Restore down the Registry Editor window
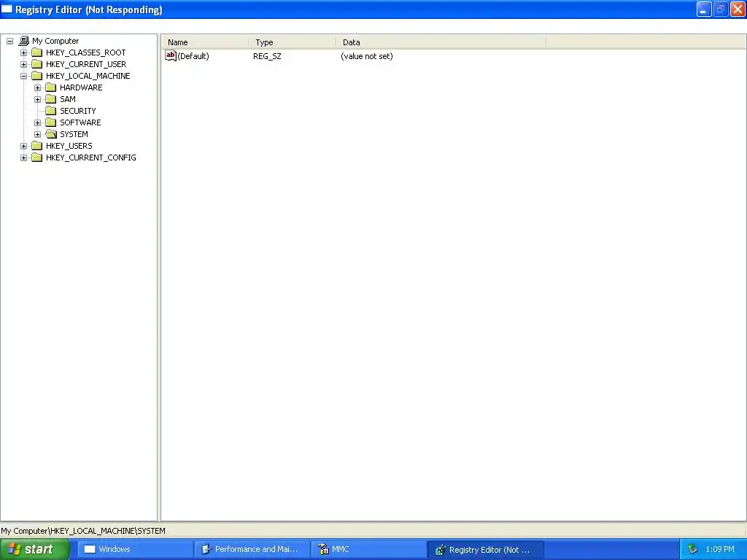Image resolution: width=747 pixels, height=560 pixels. (x=720, y=9)
